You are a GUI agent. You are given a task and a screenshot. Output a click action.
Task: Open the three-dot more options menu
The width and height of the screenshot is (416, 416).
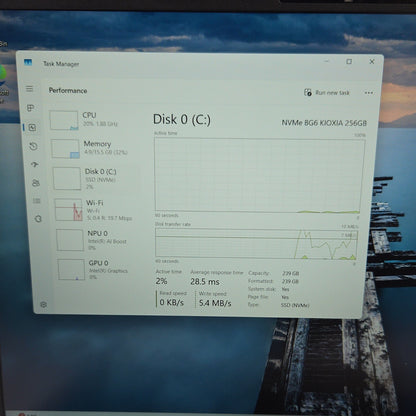click(x=369, y=93)
